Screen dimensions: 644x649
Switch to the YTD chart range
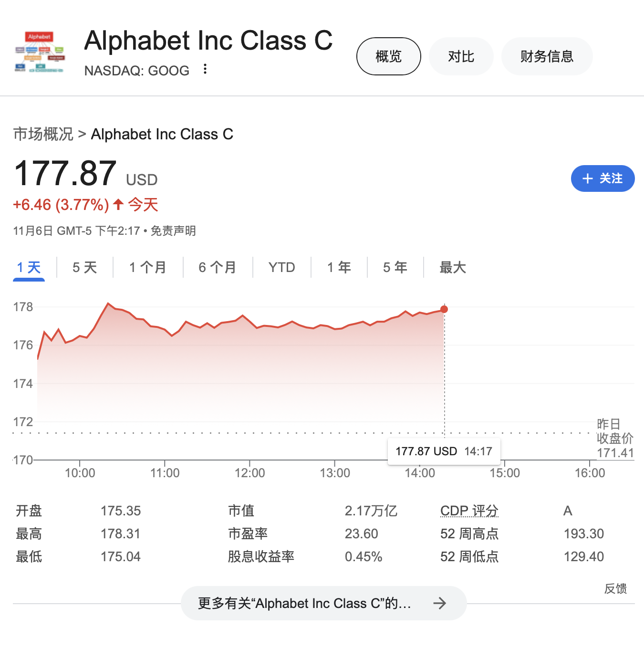click(x=281, y=267)
